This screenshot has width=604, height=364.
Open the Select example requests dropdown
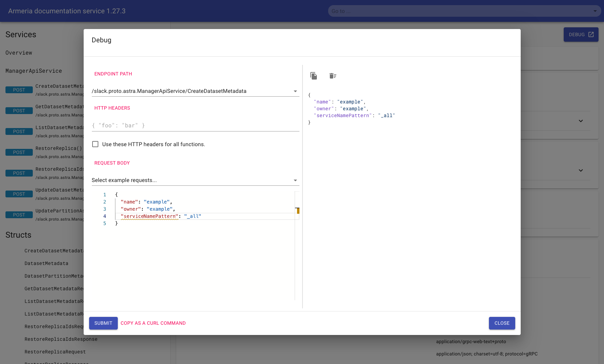click(195, 180)
